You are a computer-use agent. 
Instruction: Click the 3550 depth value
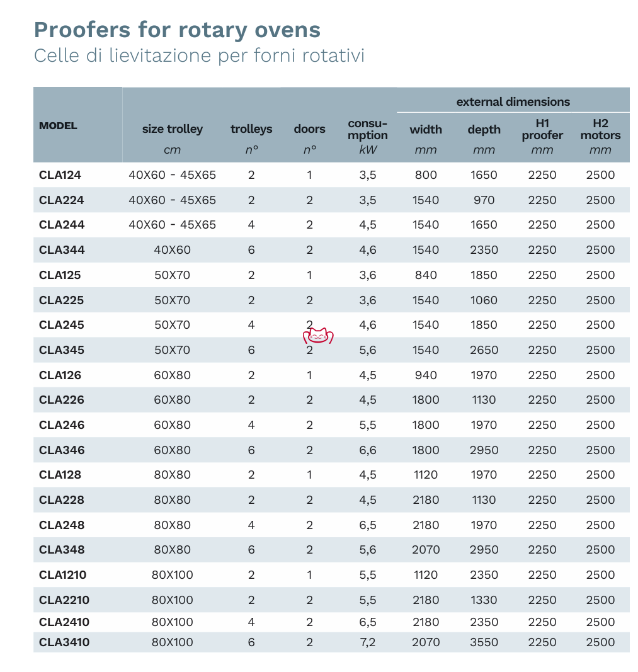tap(484, 642)
